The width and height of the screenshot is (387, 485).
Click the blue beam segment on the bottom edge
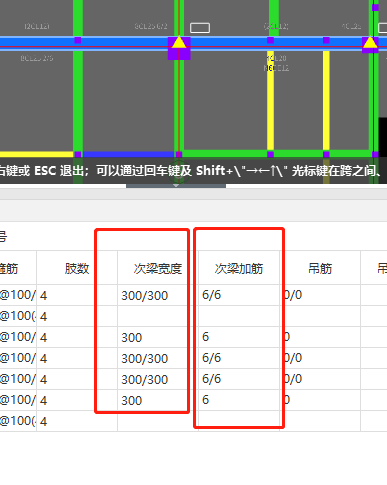128,154
